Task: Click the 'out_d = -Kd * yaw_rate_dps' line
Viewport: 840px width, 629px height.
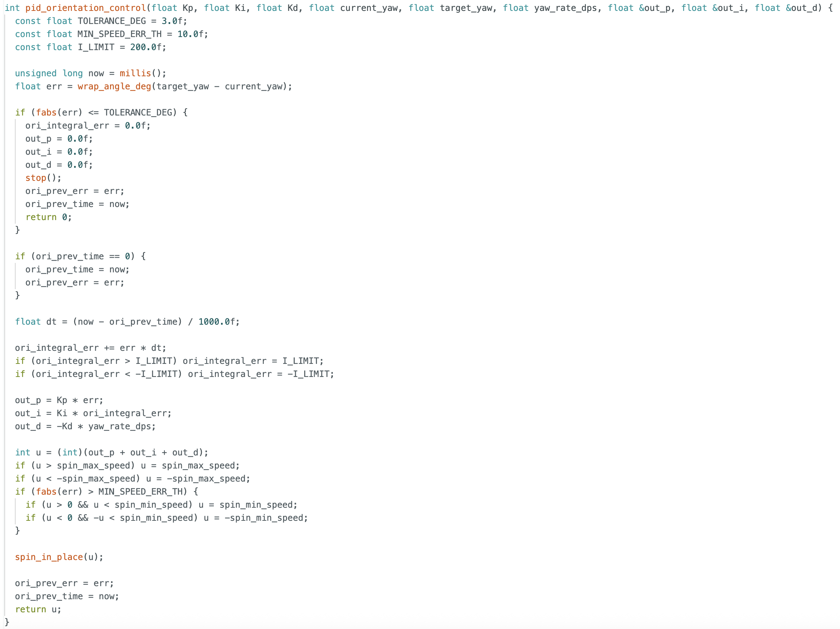Action: (85, 427)
